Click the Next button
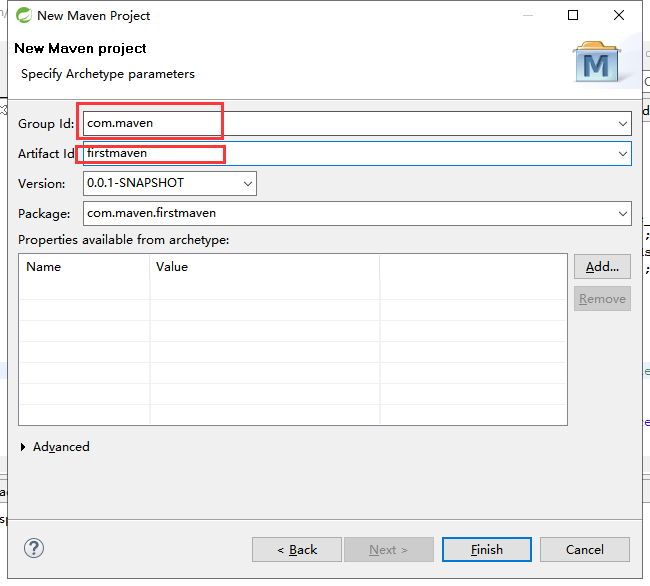650x586 pixels. pos(389,550)
